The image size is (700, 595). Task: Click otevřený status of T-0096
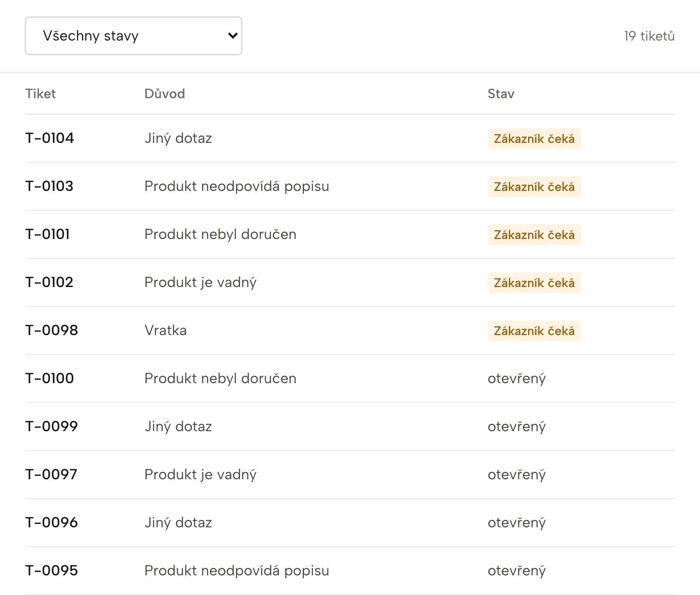pyautogui.click(x=516, y=523)
